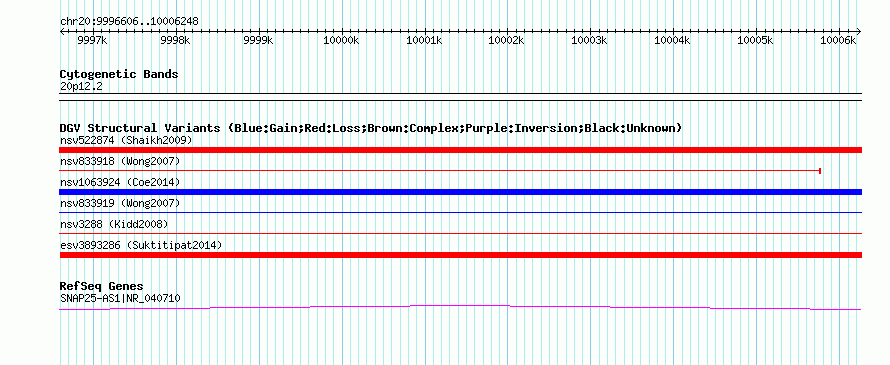The width and height of the screenshot is (890, 365).
Task: Open variant nsv3288 (Kidd2008) label
Action: (x=114, y=224)
